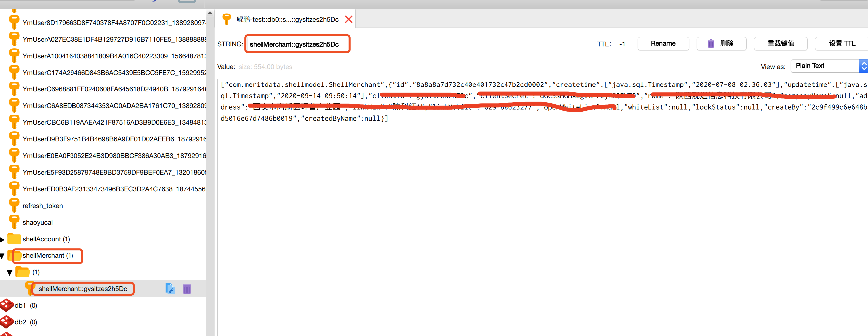Select the shaoyucai key
868x336 pixels.
[x=37, y=222]
